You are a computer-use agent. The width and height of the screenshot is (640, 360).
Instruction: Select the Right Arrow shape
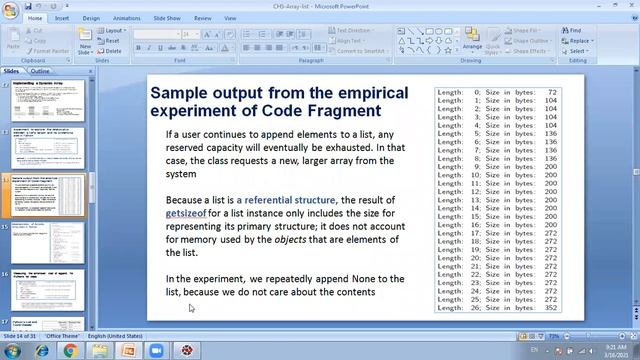tap(429, 41)
